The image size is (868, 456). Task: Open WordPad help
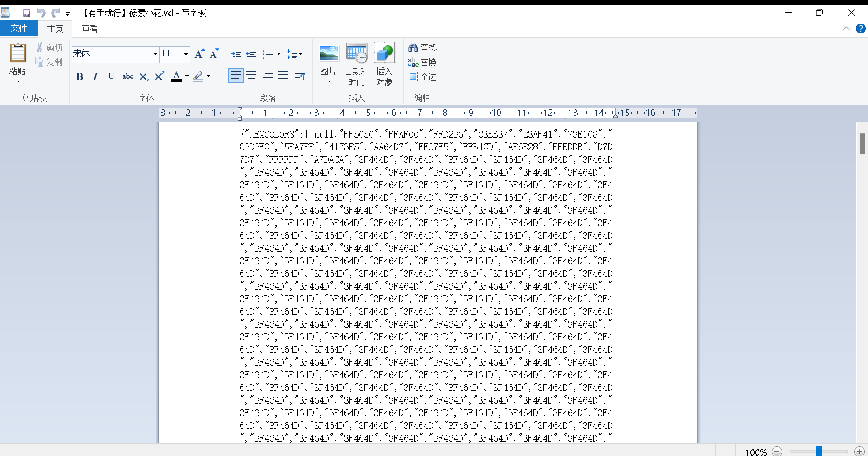(860, 28)
